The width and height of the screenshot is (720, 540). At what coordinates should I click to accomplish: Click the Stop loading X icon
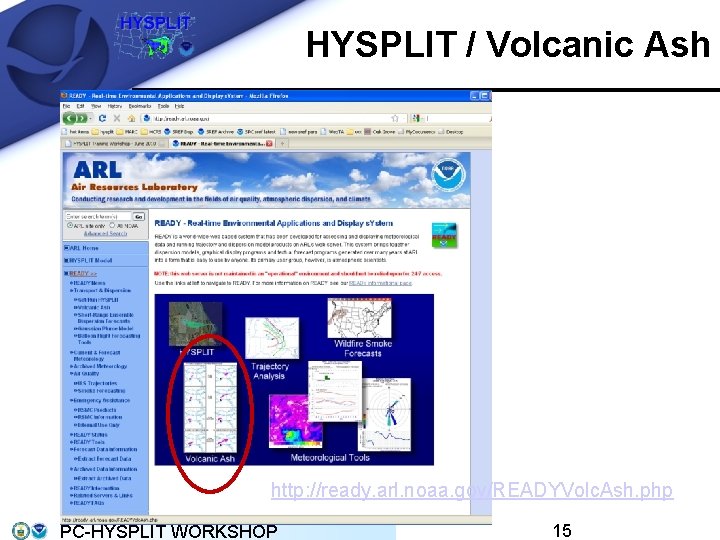(x=117, y=118)
